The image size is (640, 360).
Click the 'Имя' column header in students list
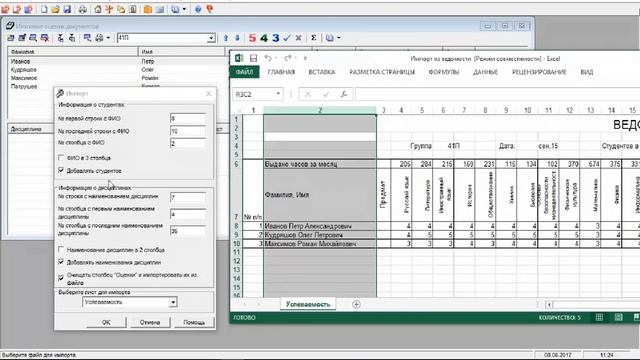point(182,52)
